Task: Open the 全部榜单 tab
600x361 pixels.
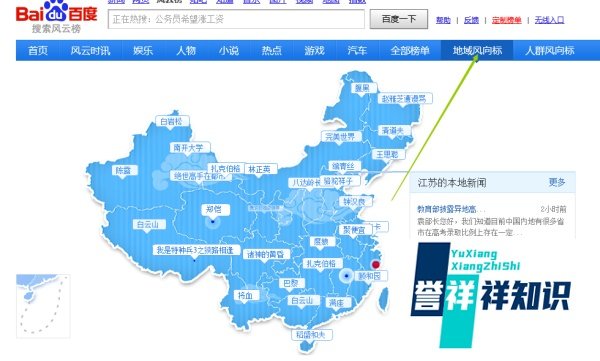Action: coord(410,51)
